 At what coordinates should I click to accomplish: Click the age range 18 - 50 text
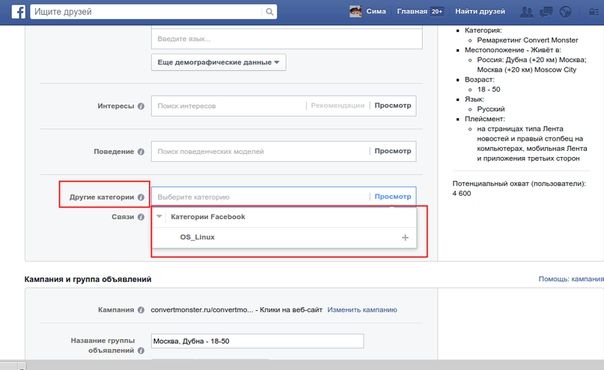pyautogui.click(x=488, y=89)
